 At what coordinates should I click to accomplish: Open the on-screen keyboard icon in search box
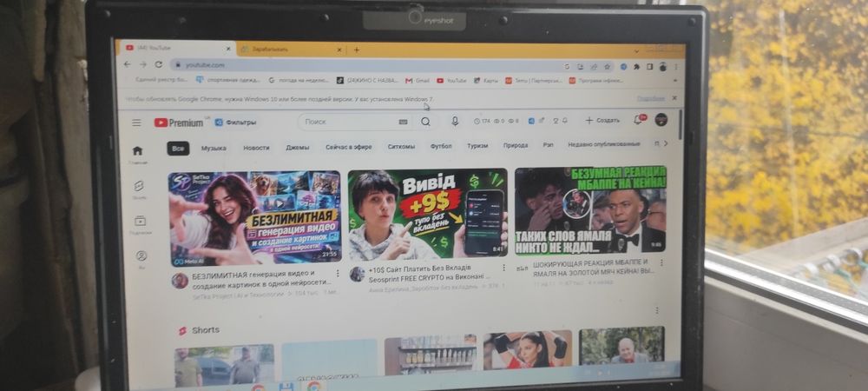(x=403, y=122)
